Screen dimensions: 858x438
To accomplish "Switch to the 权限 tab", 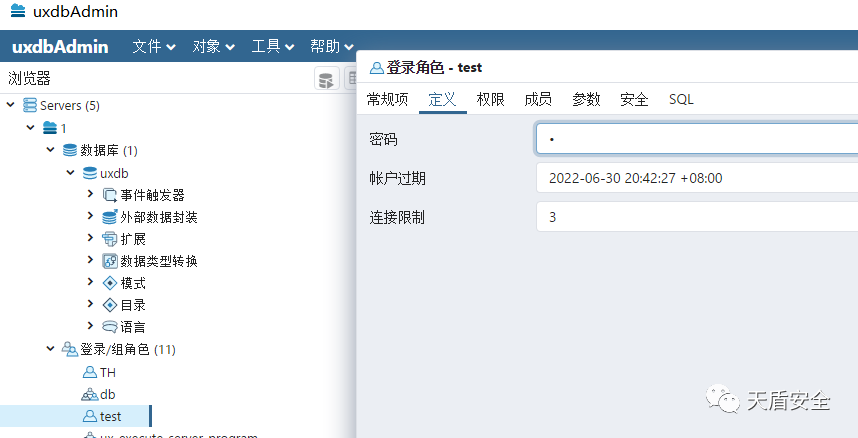I will [x=490, y=99].
